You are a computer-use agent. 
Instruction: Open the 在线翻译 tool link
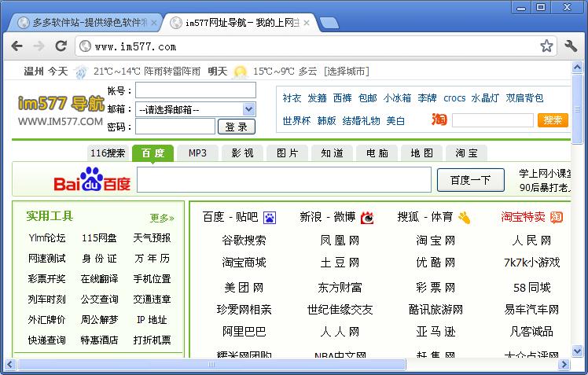pos(99,278)
